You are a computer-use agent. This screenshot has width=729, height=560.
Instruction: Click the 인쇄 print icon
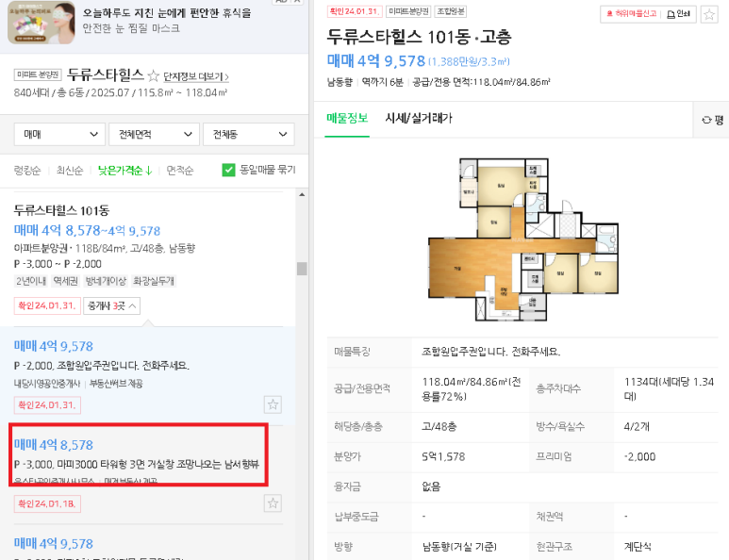(678, 14)
